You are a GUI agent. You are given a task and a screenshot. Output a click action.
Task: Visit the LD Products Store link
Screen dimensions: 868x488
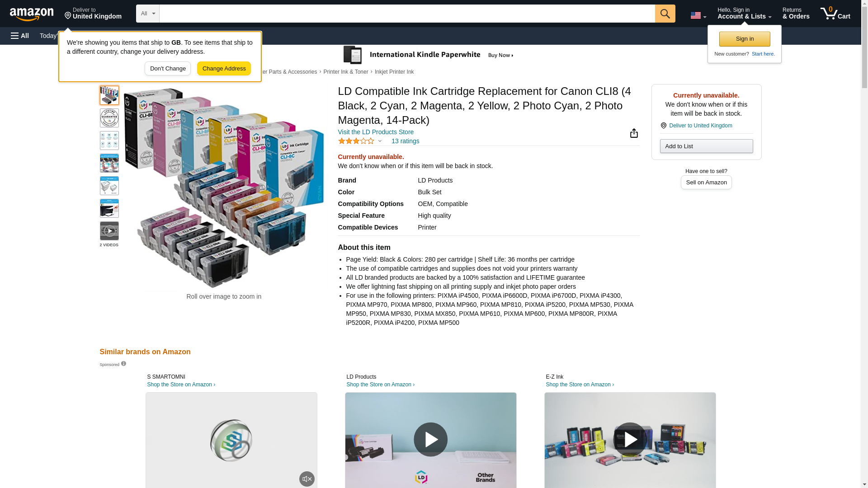click(376, 132)
